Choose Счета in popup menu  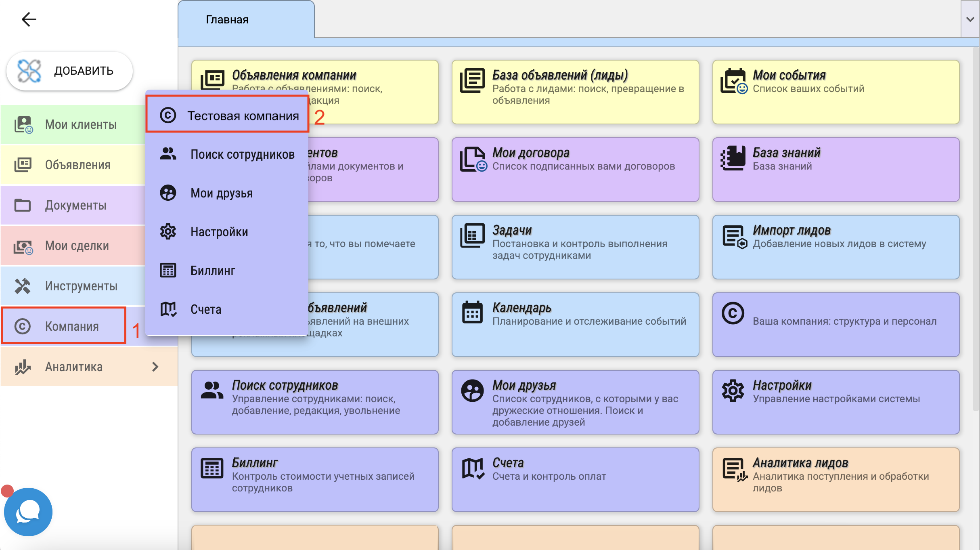pyautogui.click(x=227, y=309)
